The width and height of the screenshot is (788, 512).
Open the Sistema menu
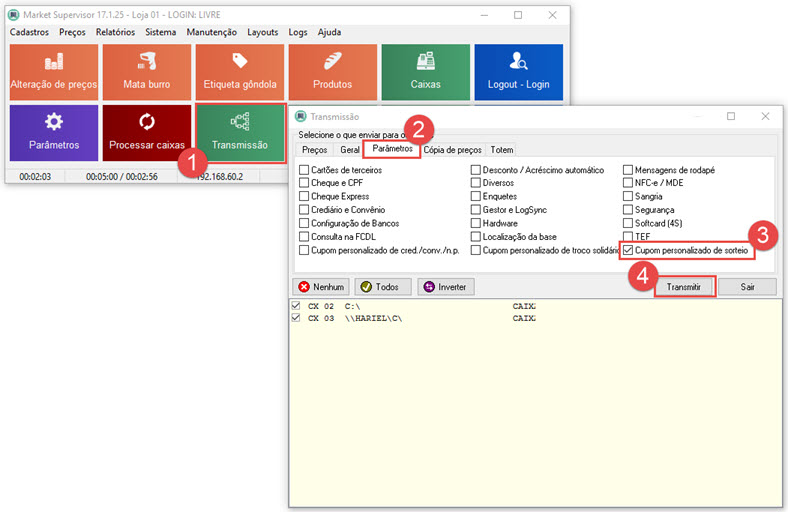point(160,32)
